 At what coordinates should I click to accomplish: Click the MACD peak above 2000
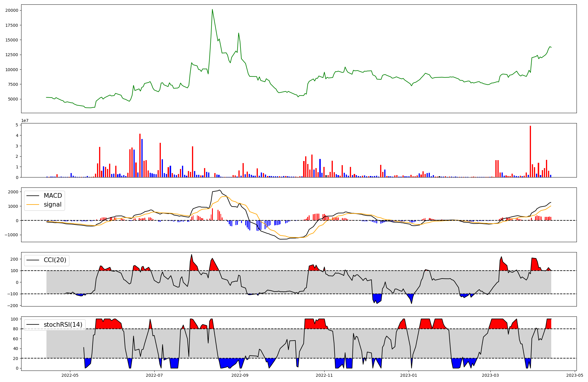coord(219,190)
